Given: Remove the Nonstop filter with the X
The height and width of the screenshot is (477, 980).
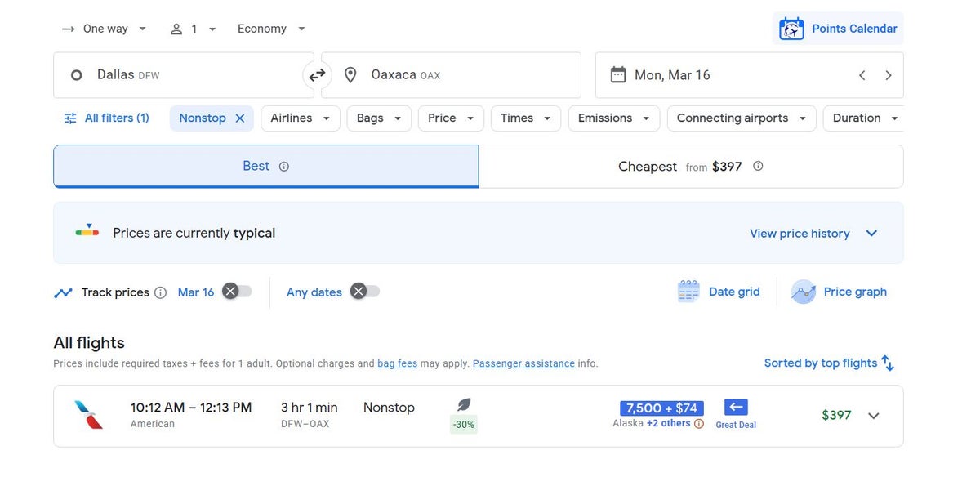Looking at the screenshot, I should pyautogui.click(x=240, y=118).
